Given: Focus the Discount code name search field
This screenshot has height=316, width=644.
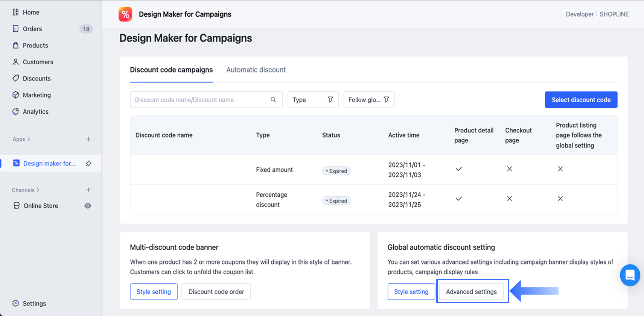Looking at the screenshot, I should pos(199,100).
